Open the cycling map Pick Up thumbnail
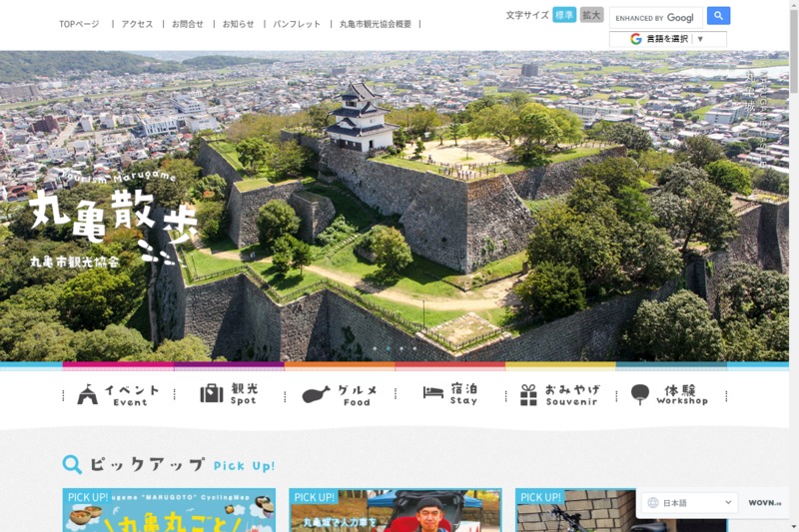The image size is (799, 532). tap(169, 510)
